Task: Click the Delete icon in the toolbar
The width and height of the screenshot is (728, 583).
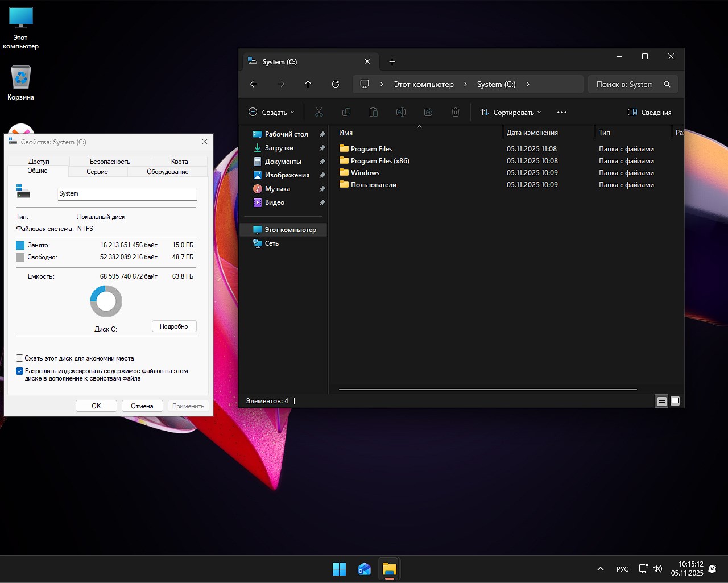Action: (x=456, y=112)
